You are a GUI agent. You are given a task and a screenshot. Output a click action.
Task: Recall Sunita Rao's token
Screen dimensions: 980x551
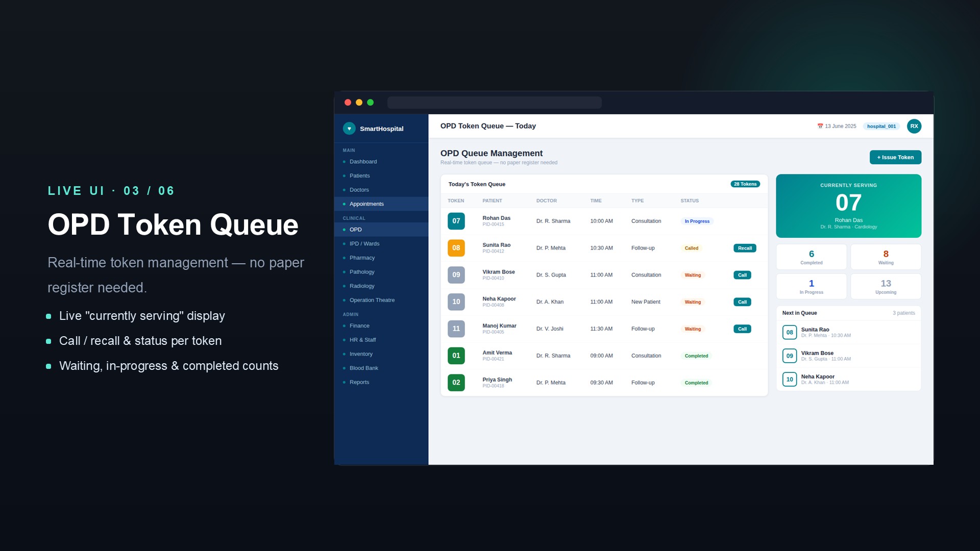pyautogui.click(x=745, y=248)
